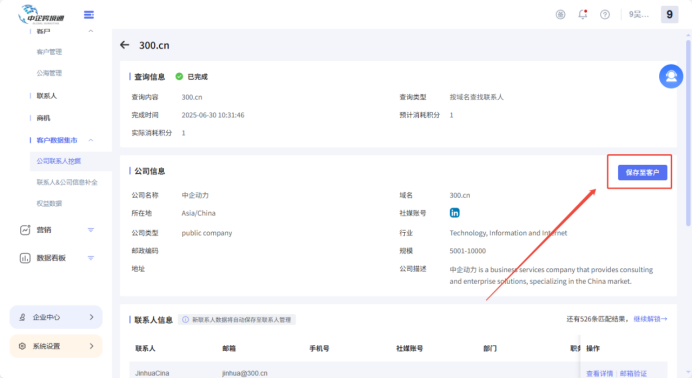Click the note 新联系人数据将自动保存至联系人管理

point(241,320)
